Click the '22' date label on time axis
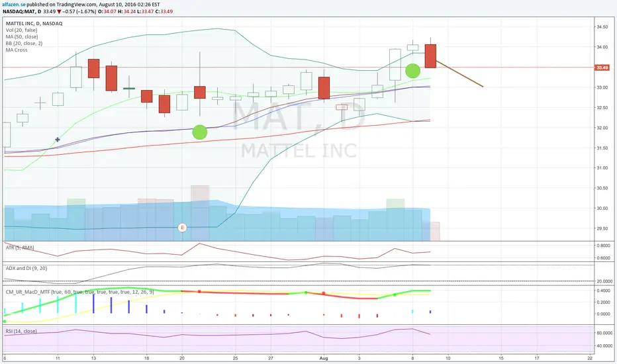The height and width of the screenshot is (364, 617). coord(590,358)
